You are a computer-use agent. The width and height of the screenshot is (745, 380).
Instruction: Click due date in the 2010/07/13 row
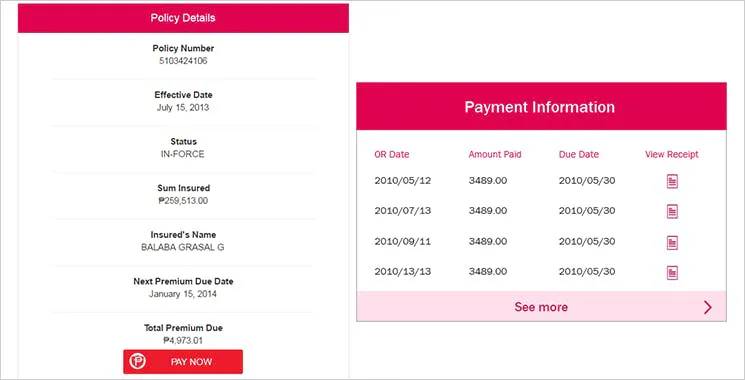587,210
